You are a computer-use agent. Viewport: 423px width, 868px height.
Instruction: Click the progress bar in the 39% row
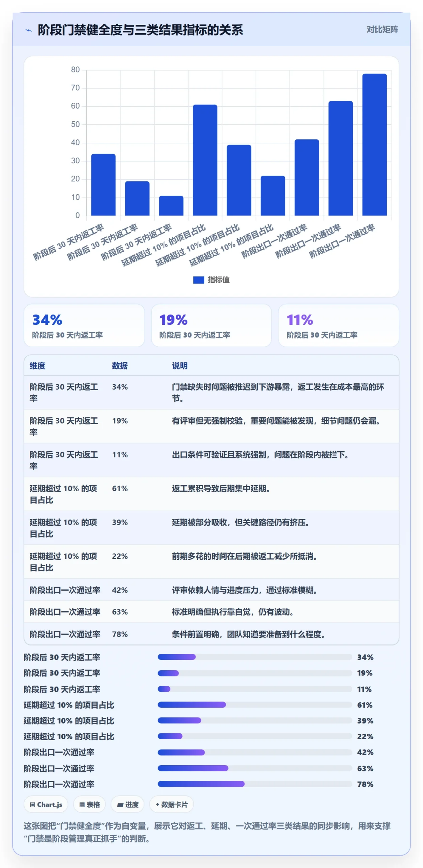tap(255, 720)
